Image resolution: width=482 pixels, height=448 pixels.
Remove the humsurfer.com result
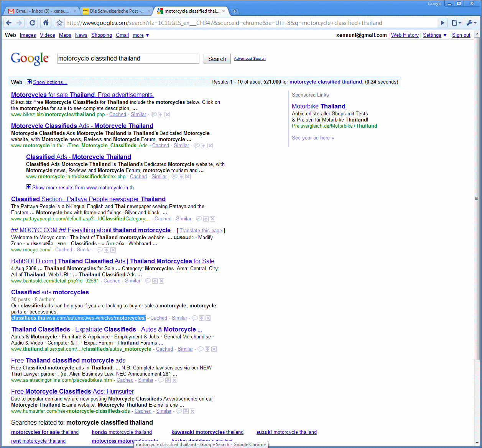(x=192, y=411)
